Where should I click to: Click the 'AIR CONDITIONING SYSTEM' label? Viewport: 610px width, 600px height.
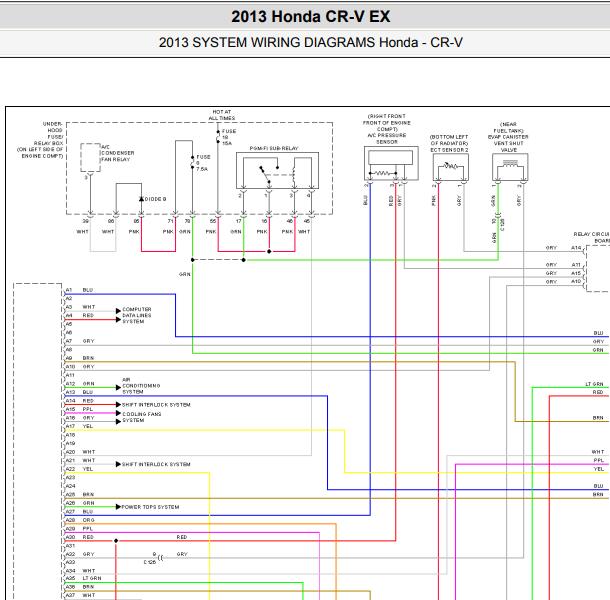click(141, 386)
